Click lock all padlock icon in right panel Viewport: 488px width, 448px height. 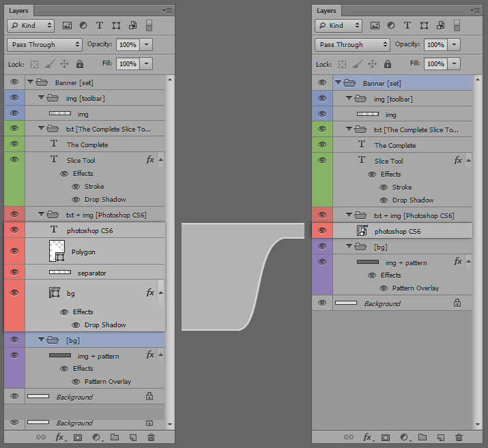click(x=388, y=64)
